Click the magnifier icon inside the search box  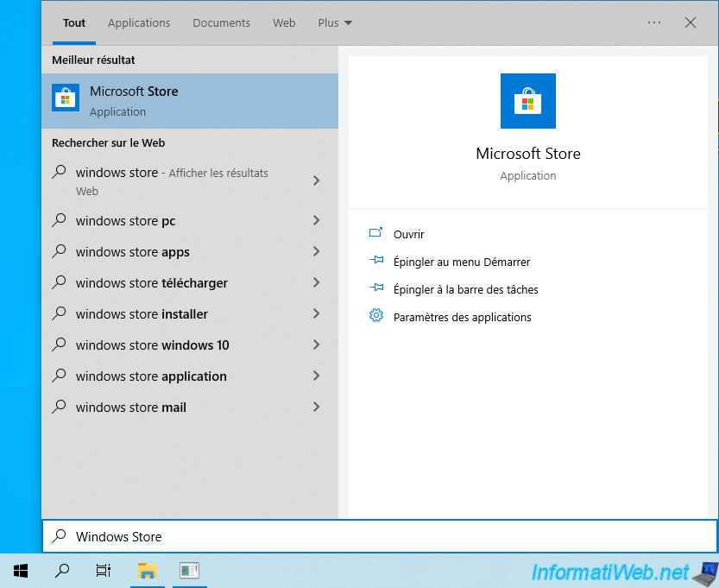coord(60,536)
